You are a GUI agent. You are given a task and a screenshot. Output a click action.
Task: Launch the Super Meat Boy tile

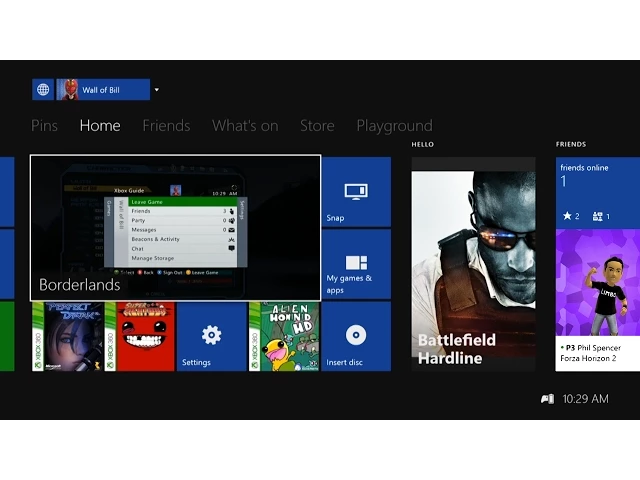(x=140, y=336)
